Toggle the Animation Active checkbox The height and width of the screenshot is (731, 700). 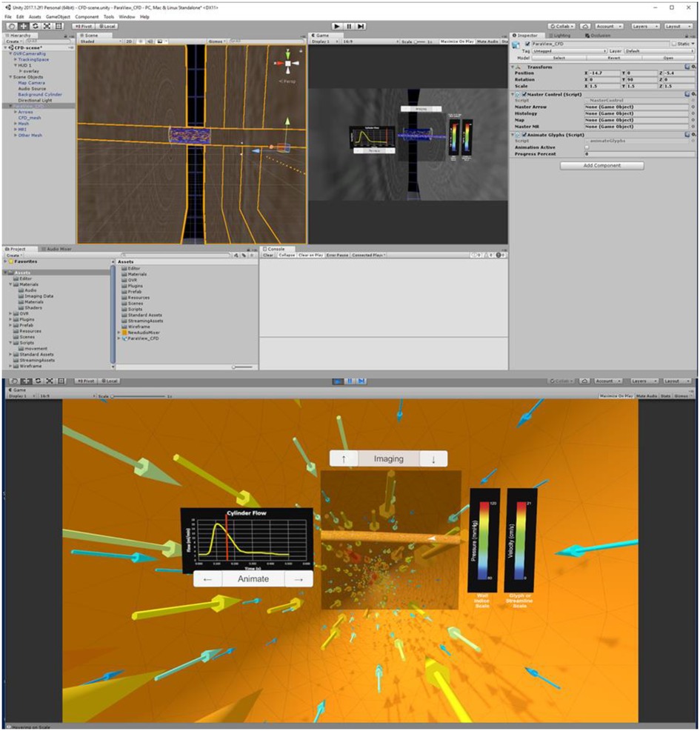pyautogui.click(x=587, y=147)
